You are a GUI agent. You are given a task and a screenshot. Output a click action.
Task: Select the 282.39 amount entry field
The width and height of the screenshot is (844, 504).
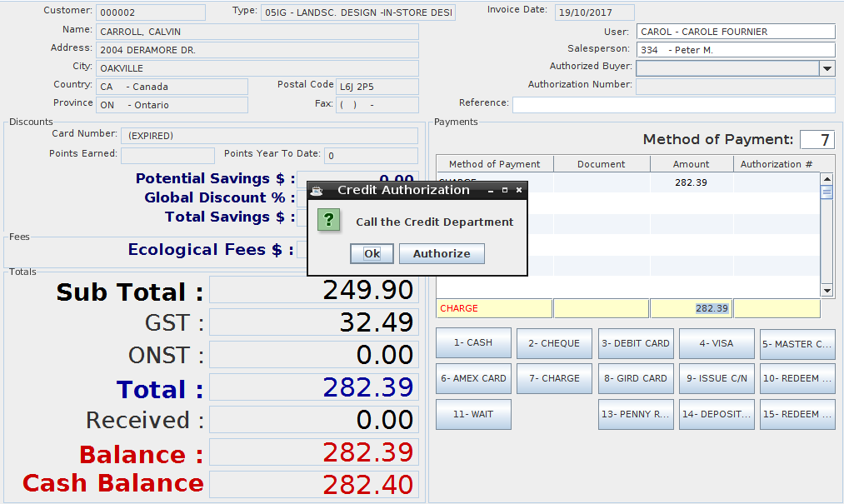click(x=691, y=308)
